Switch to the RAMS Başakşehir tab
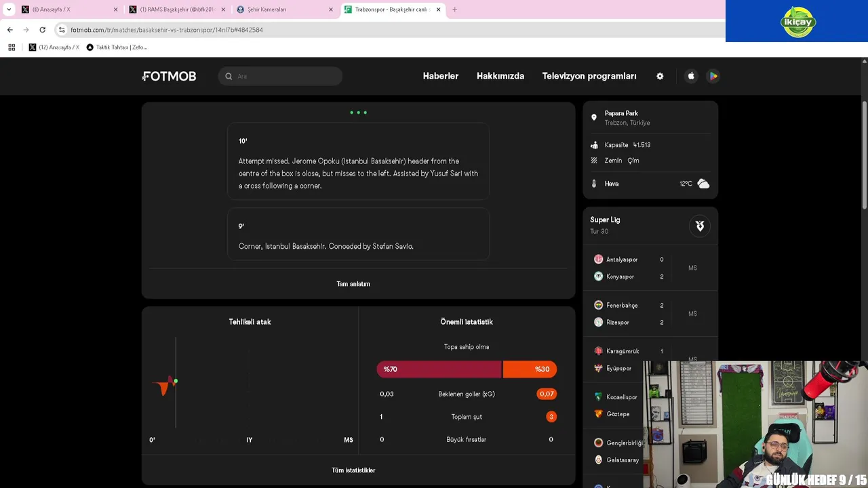 (x=177, y=9)
